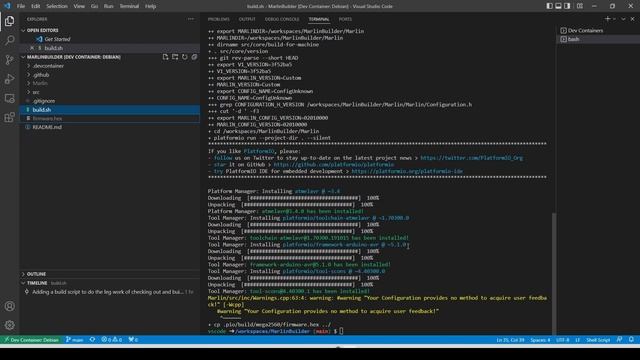This screenshot has height=360, width=640.
Task: Maximize the panel with the chevron icon
Action: [623, 19]
